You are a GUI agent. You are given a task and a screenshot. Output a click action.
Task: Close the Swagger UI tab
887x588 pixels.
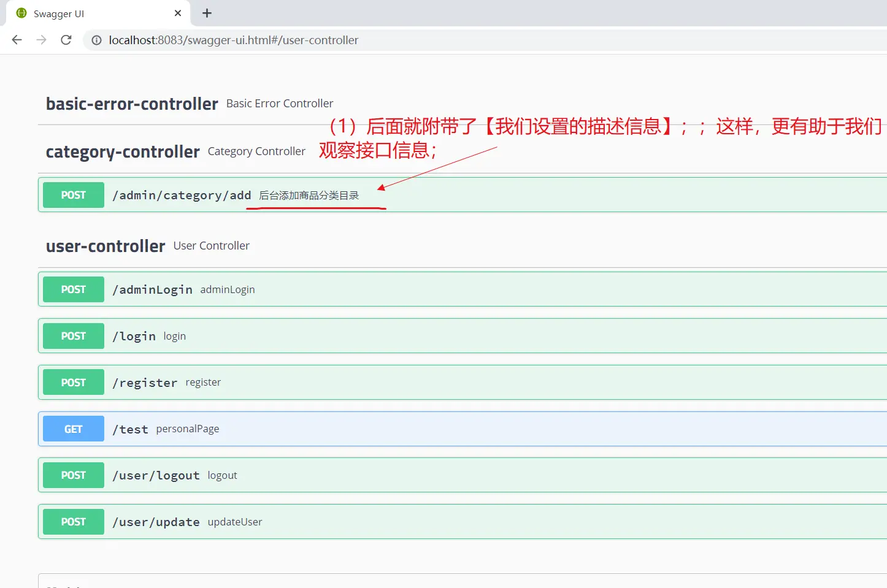(178, 13)
